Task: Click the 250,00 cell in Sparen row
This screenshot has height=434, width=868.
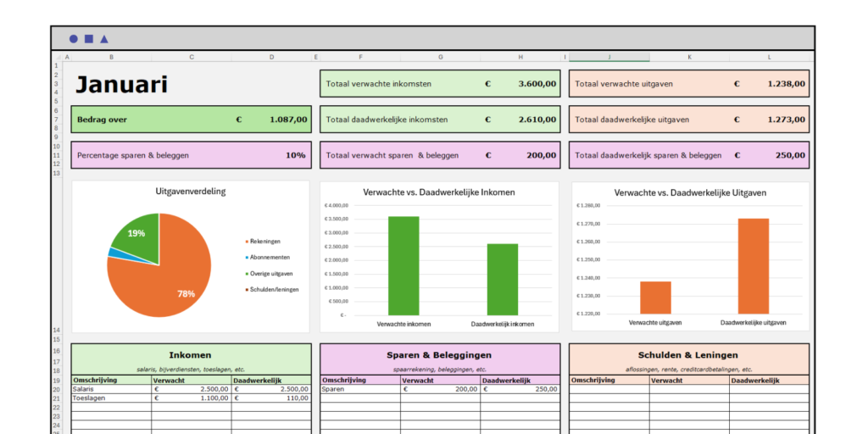Action: [520, 389]
